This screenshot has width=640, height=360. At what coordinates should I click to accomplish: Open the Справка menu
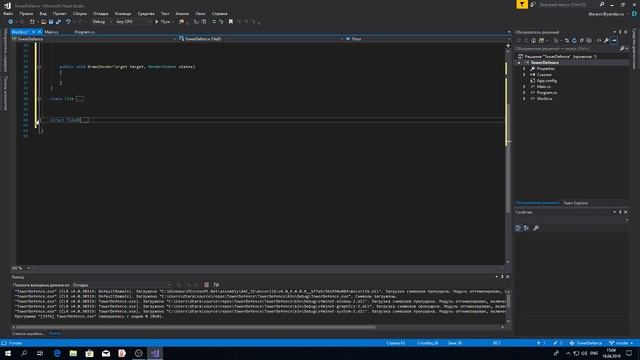(x=219, y=13)
